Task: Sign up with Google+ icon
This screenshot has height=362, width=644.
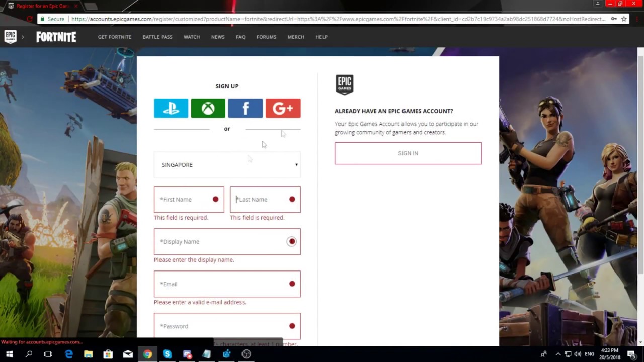Action: (x=283, y=108)
